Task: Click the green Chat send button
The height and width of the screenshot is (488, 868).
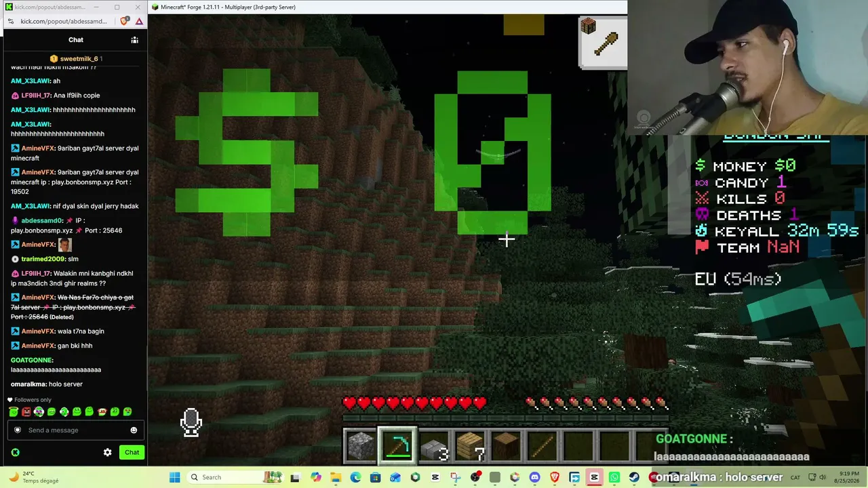Action: (132, 452)
